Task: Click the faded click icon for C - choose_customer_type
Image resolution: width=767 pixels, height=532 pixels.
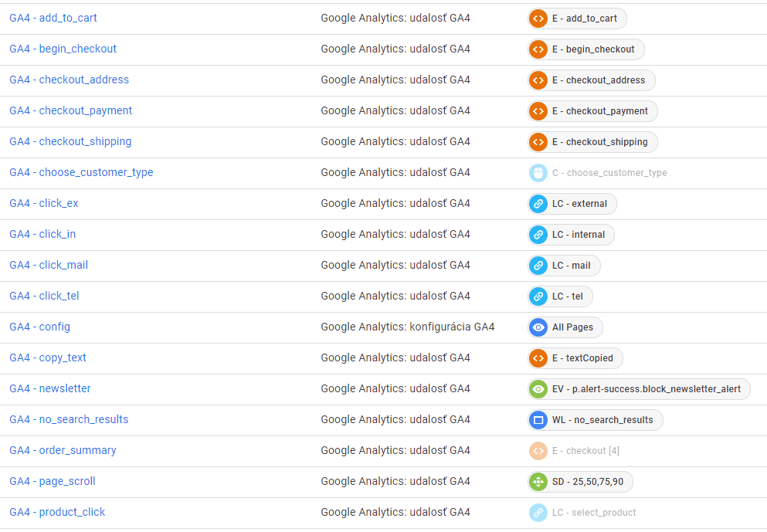Action: [538, 173]
